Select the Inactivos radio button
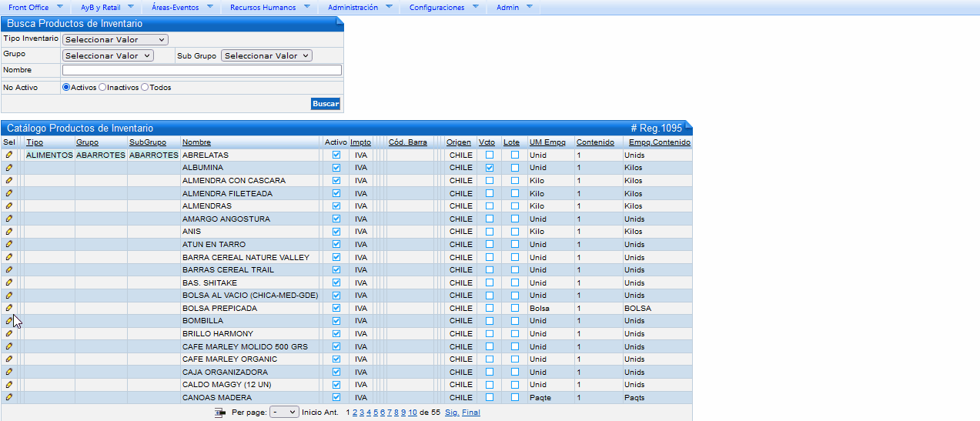980x421 pixels. pos(102,88)
